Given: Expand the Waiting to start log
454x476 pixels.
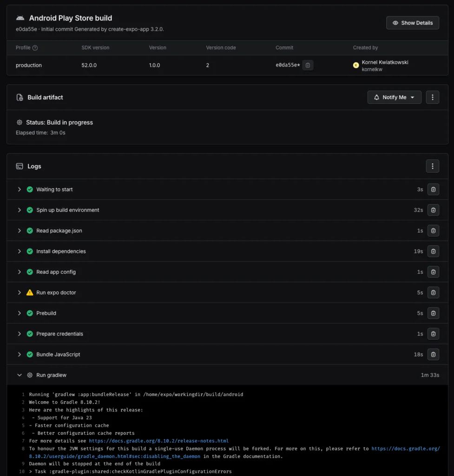Looking at the screenshot, I should click(20, 190).
